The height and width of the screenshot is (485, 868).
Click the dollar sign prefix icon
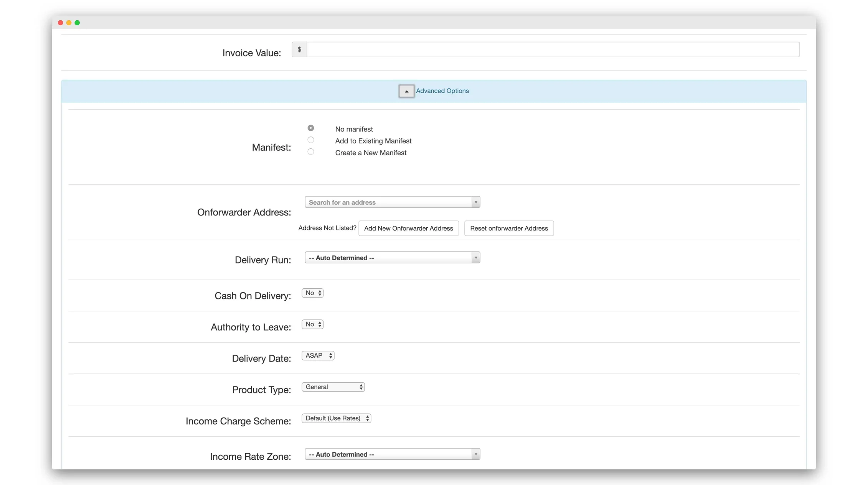pos(299,49)
